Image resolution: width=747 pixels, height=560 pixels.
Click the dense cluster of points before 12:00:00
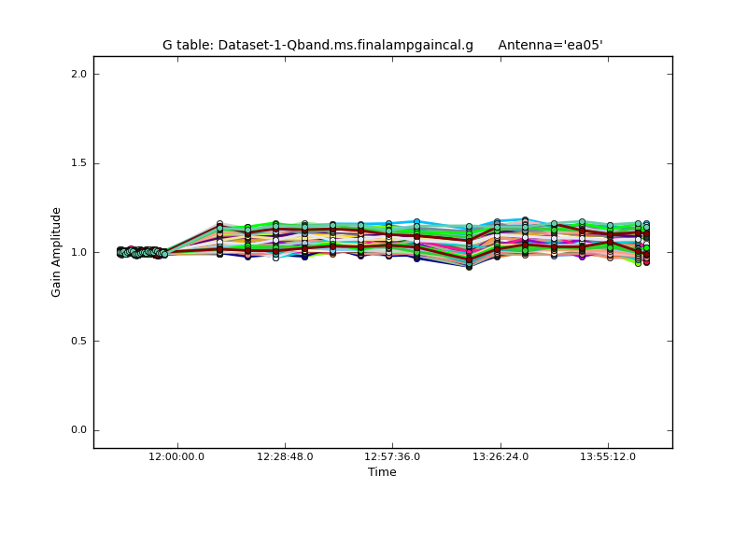click(142, 252)
